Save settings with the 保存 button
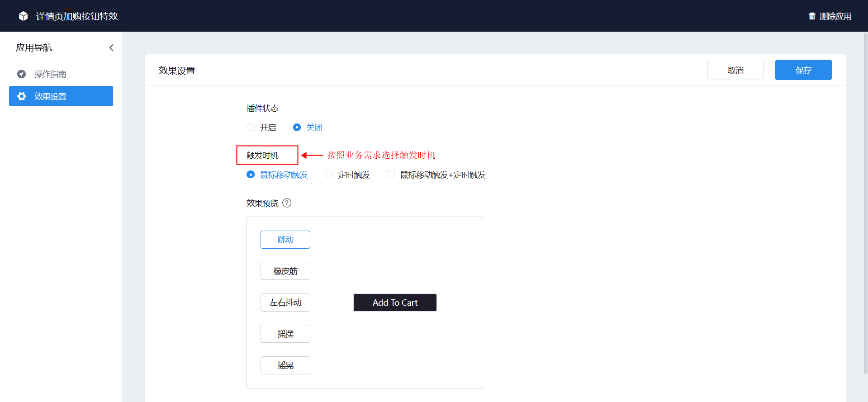The image size is (868, 402). click(x=803, y=70)
